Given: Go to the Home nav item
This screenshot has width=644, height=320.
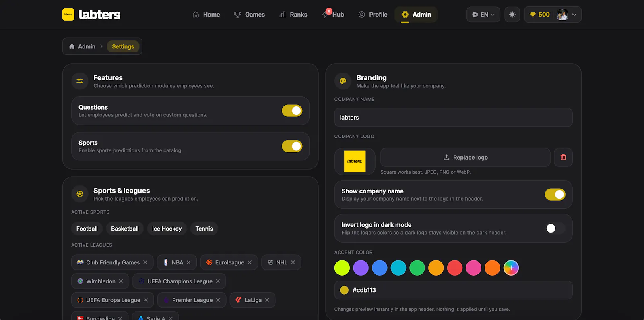Looking at the screenshot, I should (206, 15).
